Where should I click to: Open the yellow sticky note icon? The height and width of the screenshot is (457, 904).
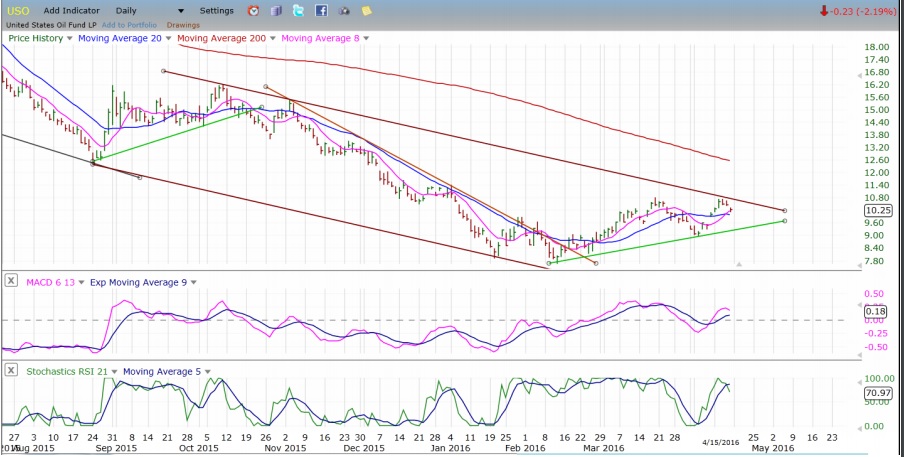(367, 11)
